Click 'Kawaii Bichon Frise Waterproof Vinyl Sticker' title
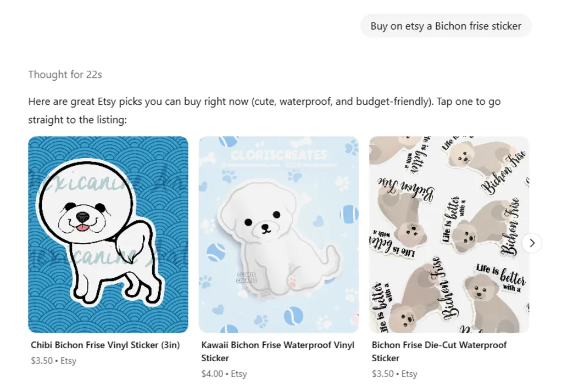562x392 pixels. pos(278,351)
